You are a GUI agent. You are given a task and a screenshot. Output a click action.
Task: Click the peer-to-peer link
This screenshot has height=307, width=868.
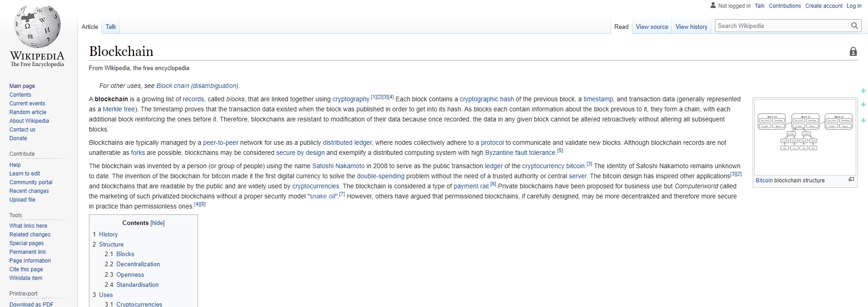[x=220, y=143]
